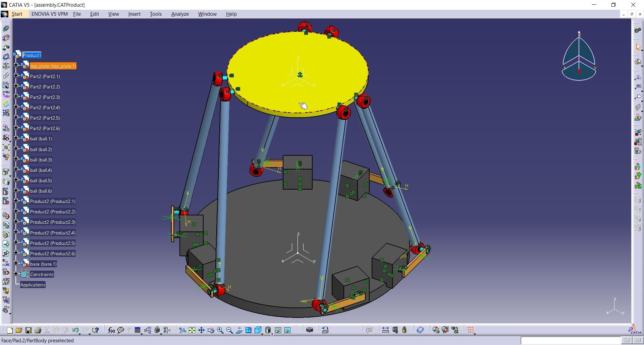Click the Measure Between icon
This screenshot has width=644, height=345.
click(385, 330)
